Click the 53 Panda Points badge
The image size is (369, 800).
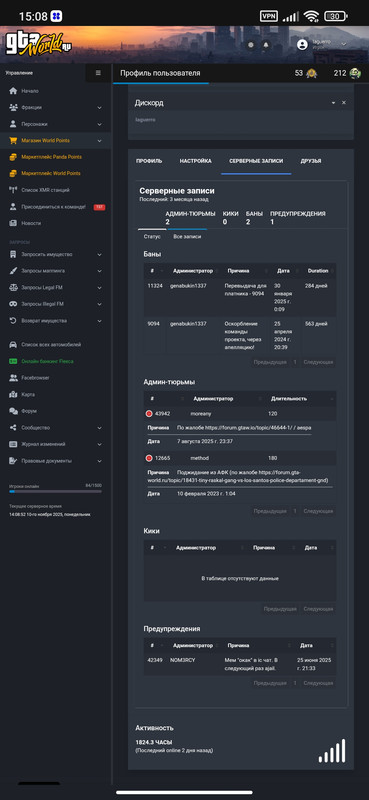tap(306, 73)
